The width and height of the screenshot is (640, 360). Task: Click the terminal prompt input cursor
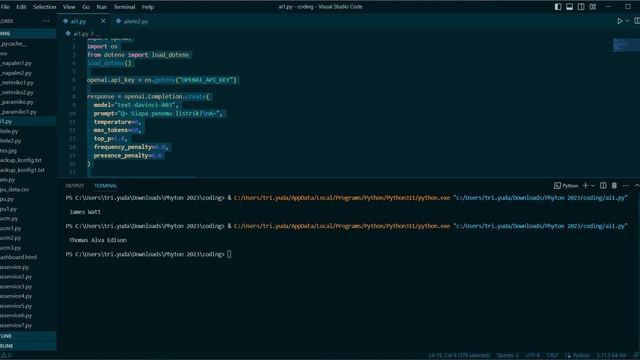pyautogui.click(x=229, y=254)
